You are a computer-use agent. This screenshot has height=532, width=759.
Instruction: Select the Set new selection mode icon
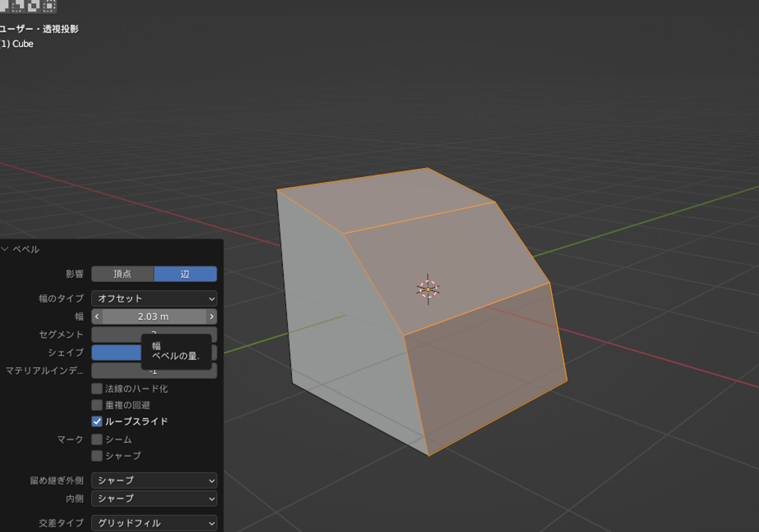[4, 7]
